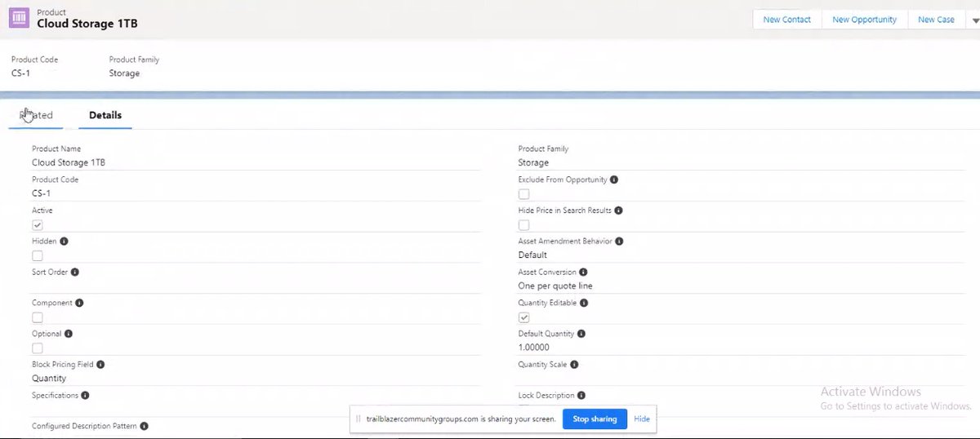Click the Product Code value CS-1 in details
Viewport: 980px width, 439px height.
coord(42,193)
